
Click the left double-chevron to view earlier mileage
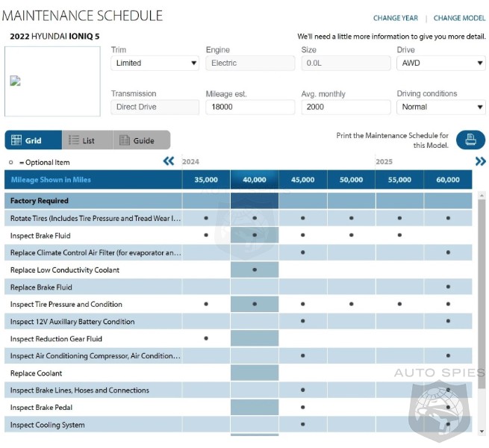(x=169, y=161)
